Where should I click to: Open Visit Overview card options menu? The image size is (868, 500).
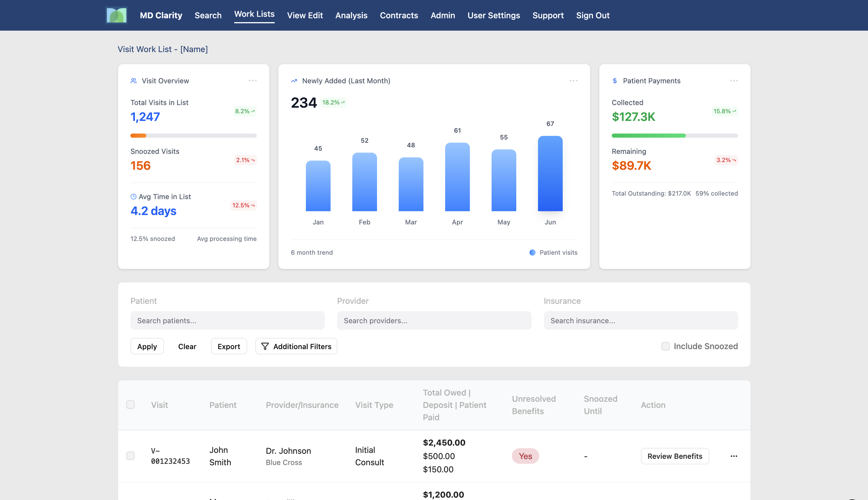(x=252, y=81)
